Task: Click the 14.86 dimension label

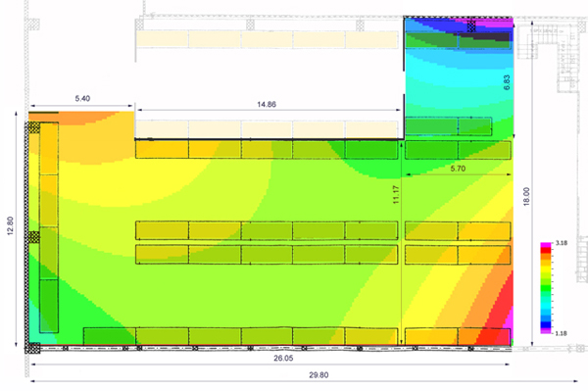Action: [267, 105]
